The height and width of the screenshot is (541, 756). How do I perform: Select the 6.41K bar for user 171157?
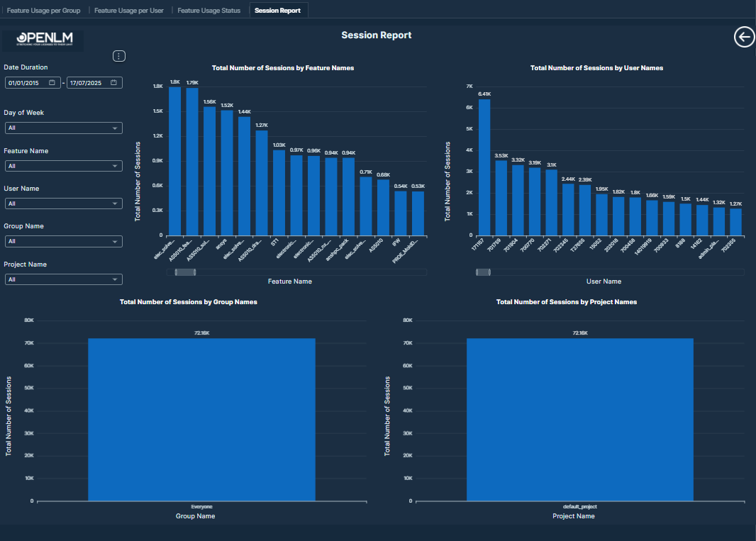click(x=484, y=167)
